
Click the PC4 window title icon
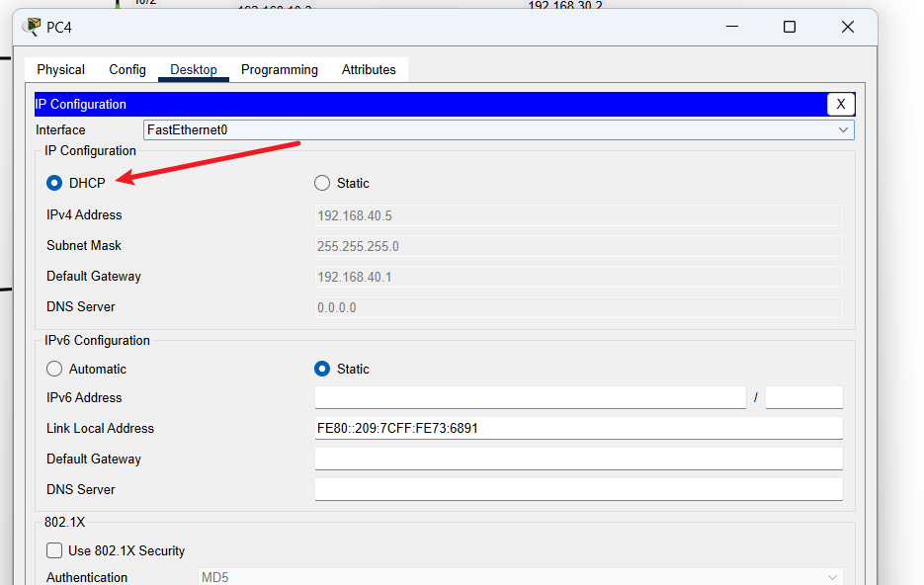click(x=32, y=27)
